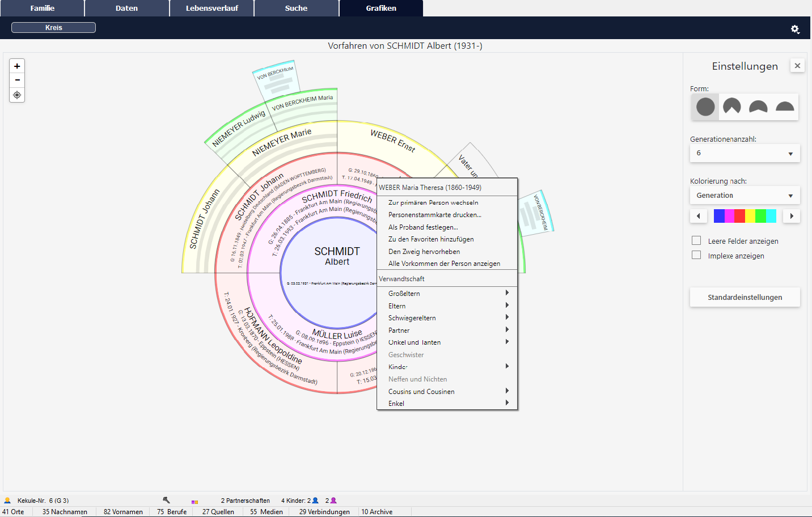The height and width of the screenshot is (517, 812).
Task: Pick the blue color swatch
Action: [x=719, y=216]
